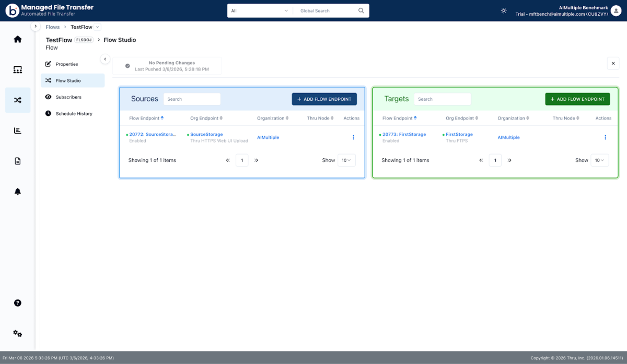Open the Subscribers menu item
The image size is (627, 364).
click(68, 97)
